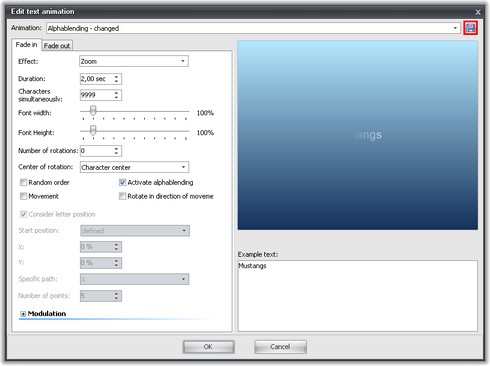Switch to the Fade out tab
Screen dimensions: 490x366
click(x=57, y=46)
